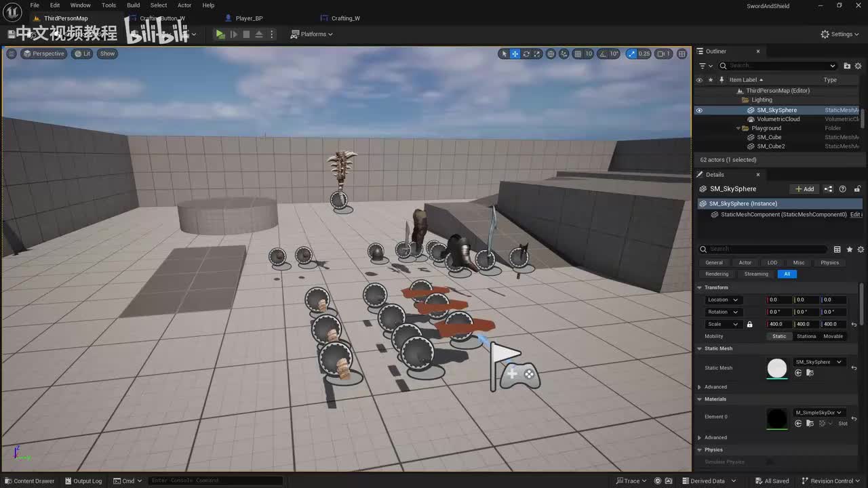Select VolumetricCloud in Outliner
Screen dimensions: 868x488
778,119
